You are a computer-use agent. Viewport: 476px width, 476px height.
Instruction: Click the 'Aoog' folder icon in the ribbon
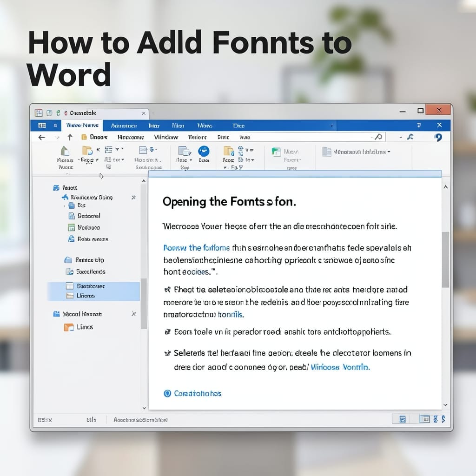(229, 151)
